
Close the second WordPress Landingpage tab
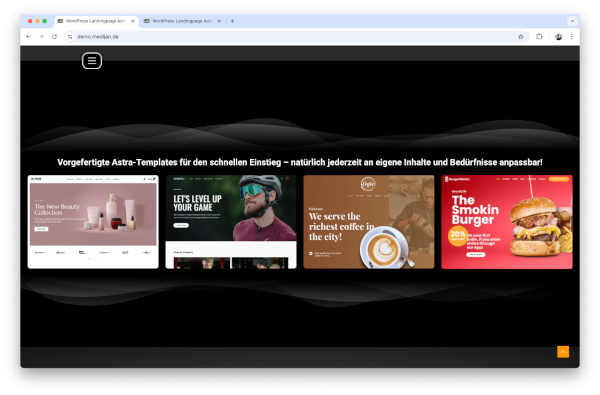[219, 21]
